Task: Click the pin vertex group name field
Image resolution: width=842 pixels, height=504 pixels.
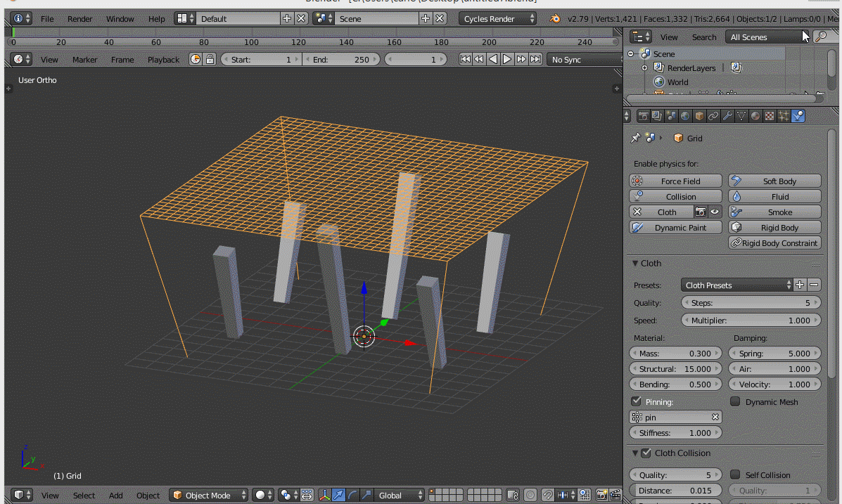Action: coord(675,417)
